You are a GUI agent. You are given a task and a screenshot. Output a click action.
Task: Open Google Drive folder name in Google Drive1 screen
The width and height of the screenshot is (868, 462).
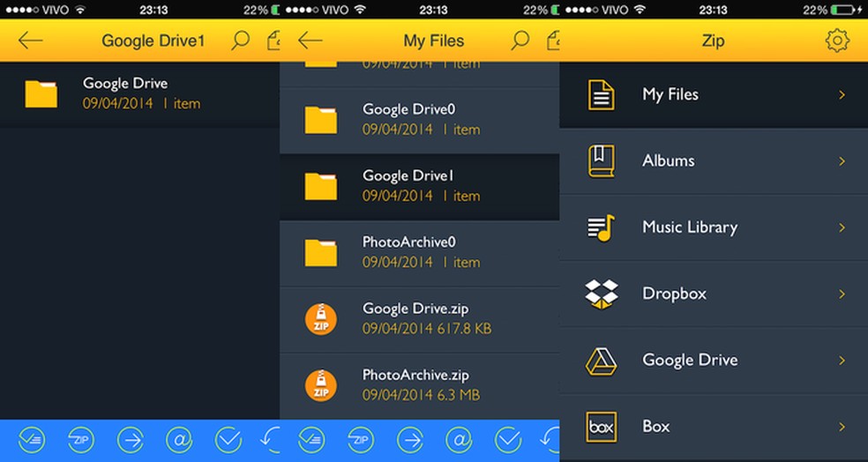[125, 84]
